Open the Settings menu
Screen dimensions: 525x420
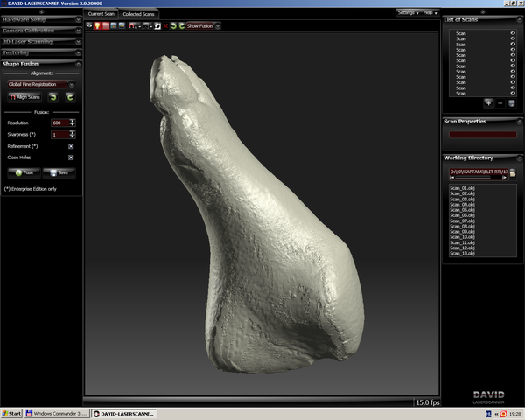tap(407, 13)
